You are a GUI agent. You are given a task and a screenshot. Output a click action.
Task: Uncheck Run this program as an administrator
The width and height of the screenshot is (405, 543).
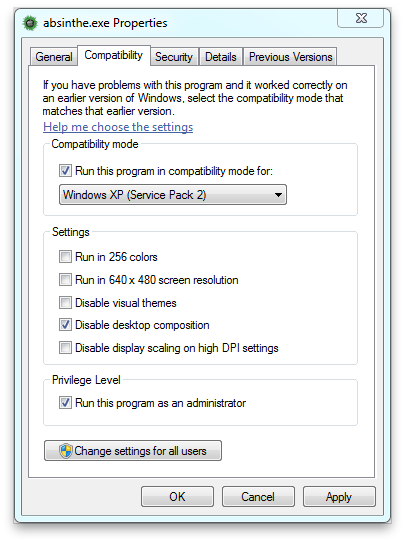click(x=65, y=403)
